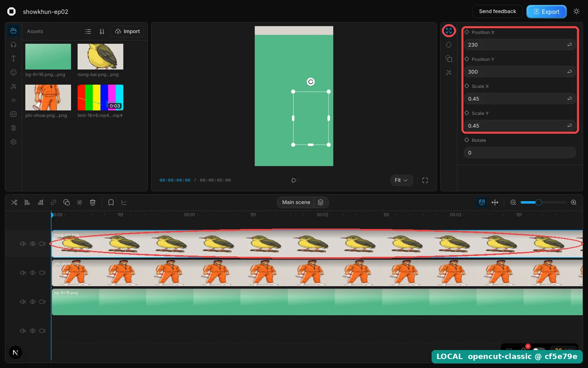Screen dimensions: 588x368
Task: Hide the nong-kai.png track with the eye icon
Action: pos(33,244)
